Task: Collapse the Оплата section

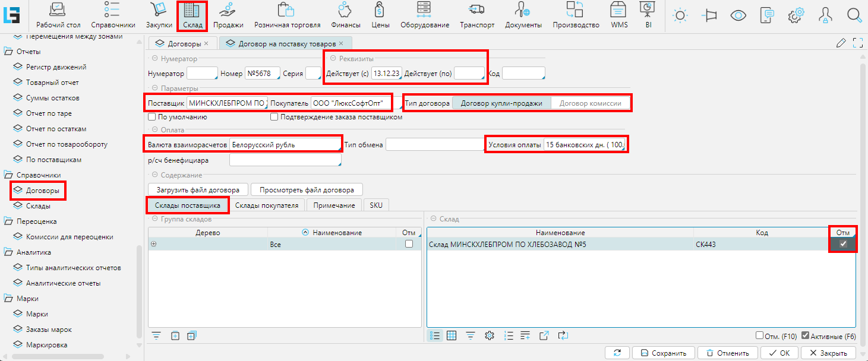Action: tap(155, 130)
